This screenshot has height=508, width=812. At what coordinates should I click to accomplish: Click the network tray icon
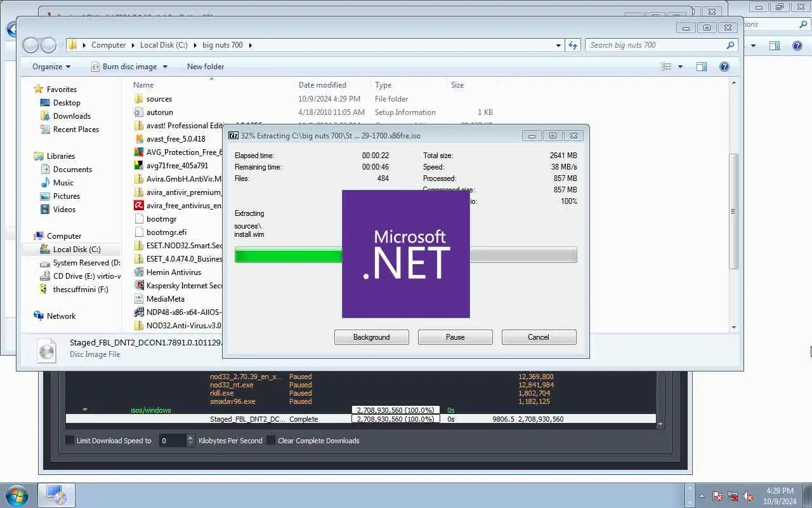(x=733, y=496)
